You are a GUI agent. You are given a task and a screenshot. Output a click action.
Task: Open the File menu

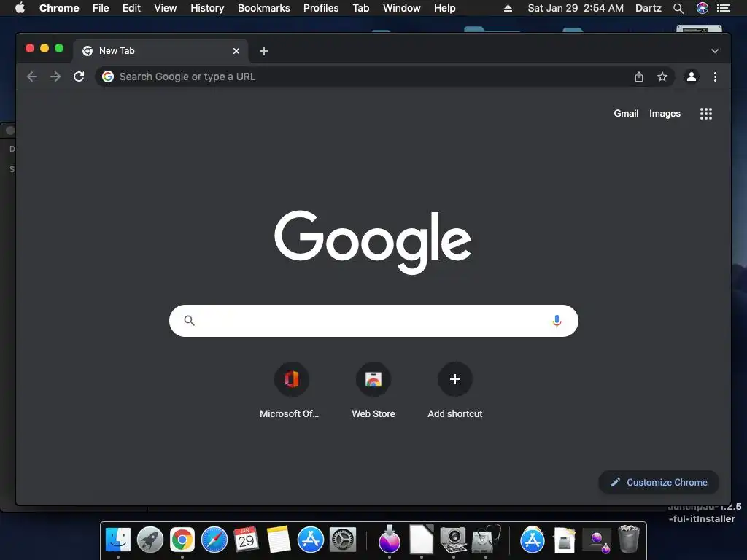click(101, 8)
